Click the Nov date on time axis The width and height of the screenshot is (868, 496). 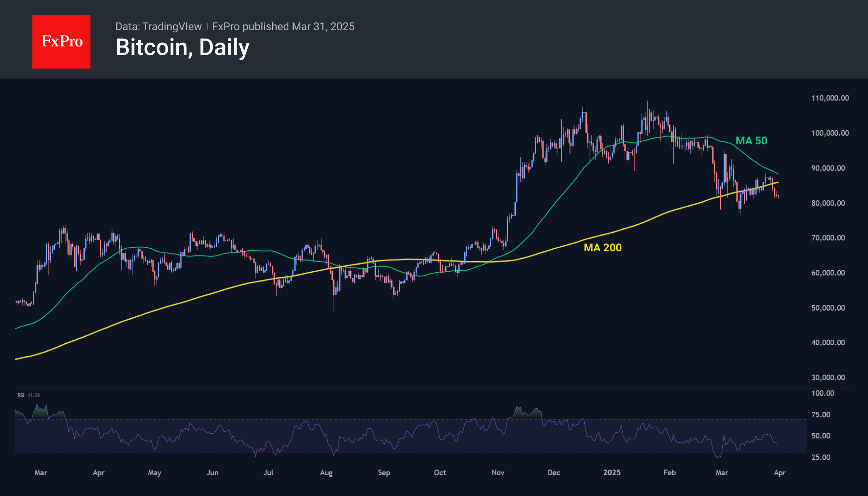[498, 473]
